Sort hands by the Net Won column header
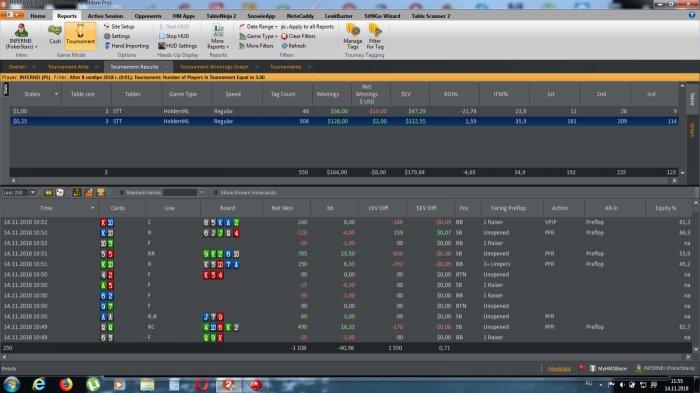This screenshot has width=700, height=393. click(282, 208)
